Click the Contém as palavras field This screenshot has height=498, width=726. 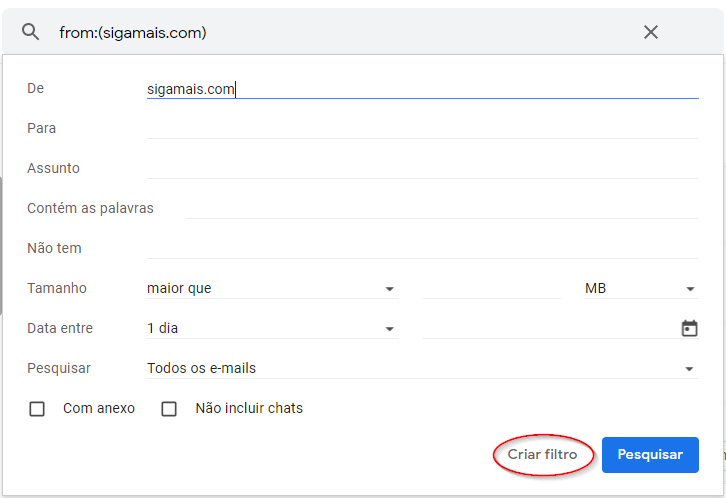point(441,208)
